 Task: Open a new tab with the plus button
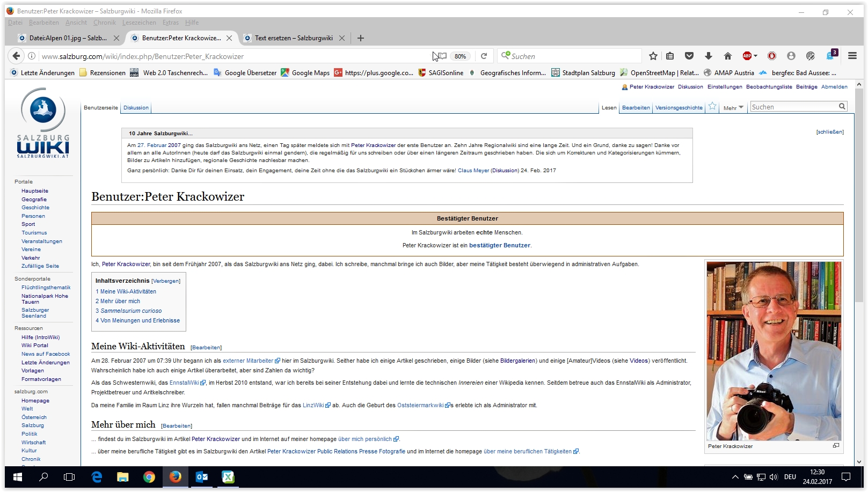(x=361, y=38)
